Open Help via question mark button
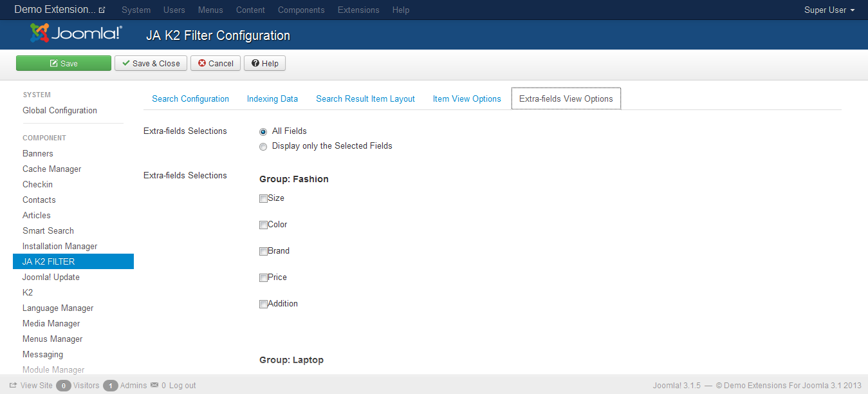Viewport: 868px width, 394px height. click(x=264, y=63)
